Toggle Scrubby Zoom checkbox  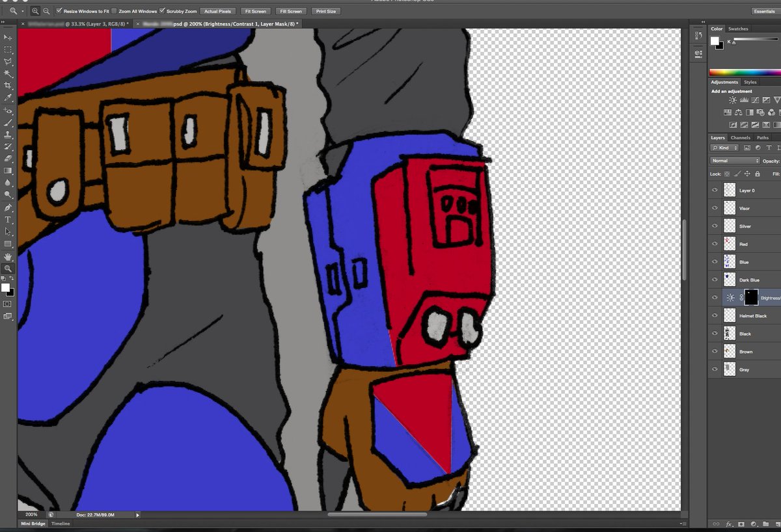162,11
